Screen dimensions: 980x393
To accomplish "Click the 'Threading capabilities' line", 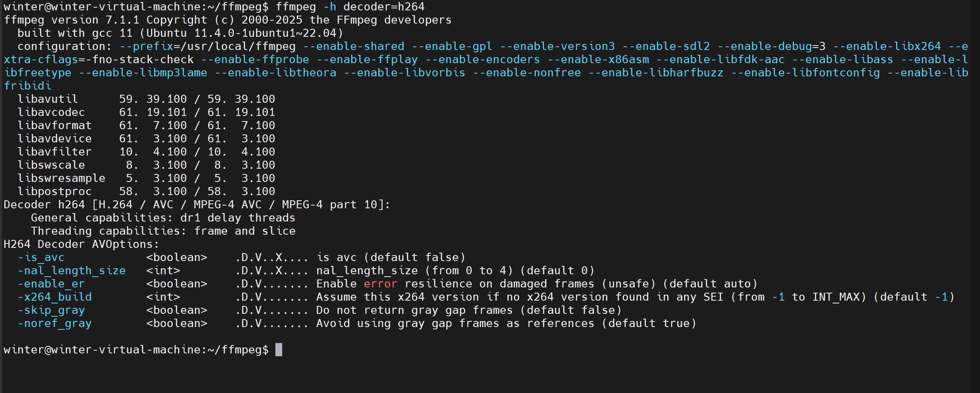I will pos(163,231).
